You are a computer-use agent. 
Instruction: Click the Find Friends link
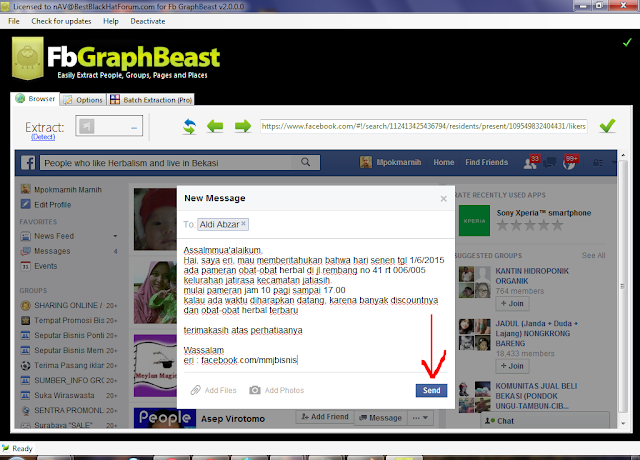pos(487,162)
